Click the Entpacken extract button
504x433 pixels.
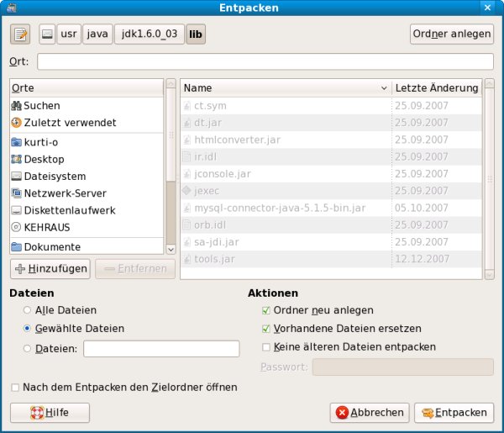click(454, 413)
